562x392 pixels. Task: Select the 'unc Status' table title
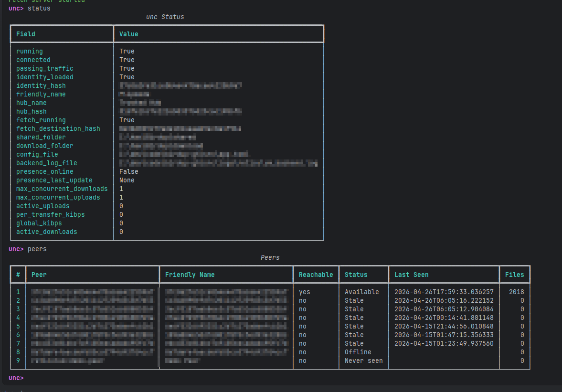tap(165, 17)
